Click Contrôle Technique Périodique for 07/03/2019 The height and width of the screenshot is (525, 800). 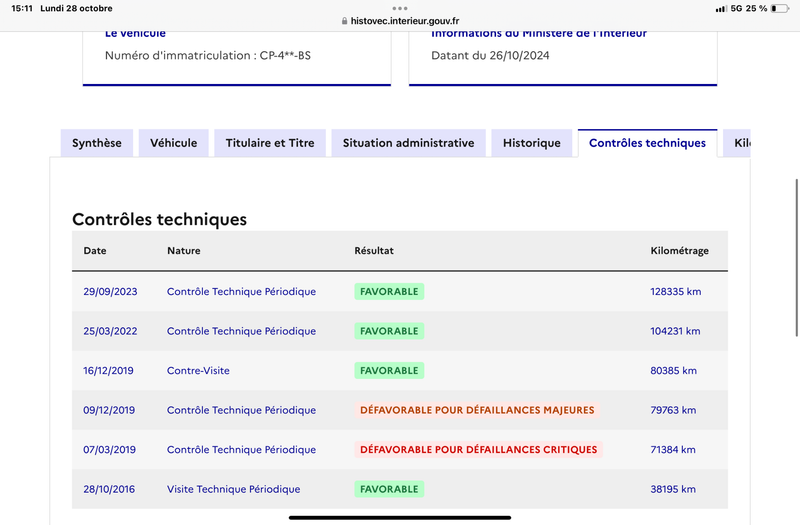pyautogui.click(x=241, y=449)
